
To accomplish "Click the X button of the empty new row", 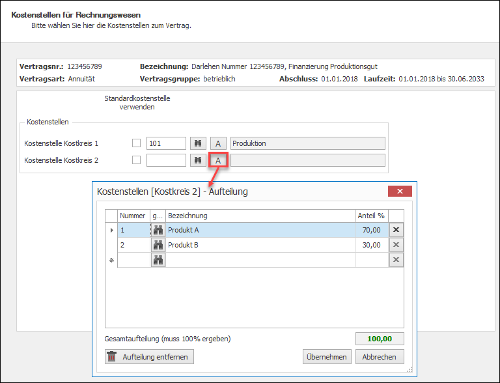I will pyautogui.click(x=396, y=260).
